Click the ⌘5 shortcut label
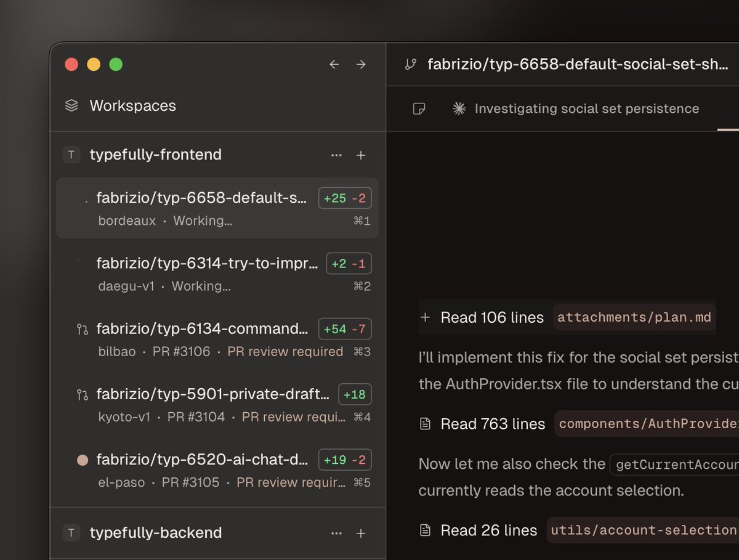 pos(362,483)
